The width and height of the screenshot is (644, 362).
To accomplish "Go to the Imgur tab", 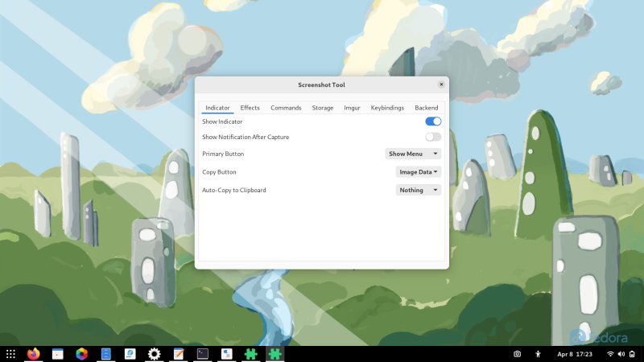I will coord(352,108).
